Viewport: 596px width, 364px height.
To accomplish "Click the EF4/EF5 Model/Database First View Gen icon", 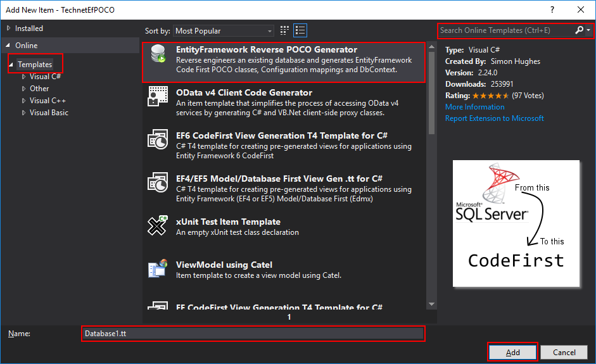I will click(158, 182).
